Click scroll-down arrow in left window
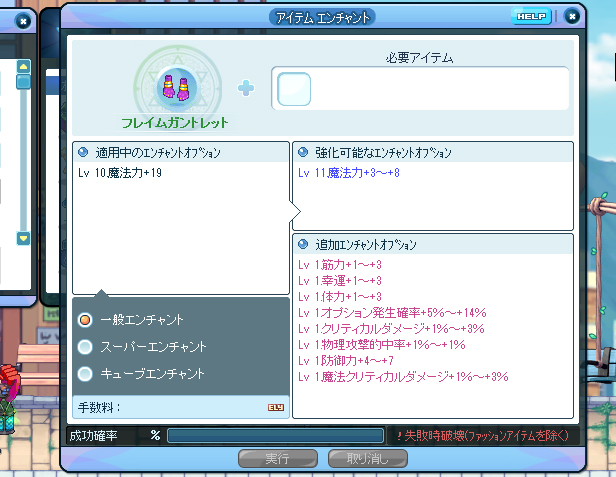 (24, 238)
